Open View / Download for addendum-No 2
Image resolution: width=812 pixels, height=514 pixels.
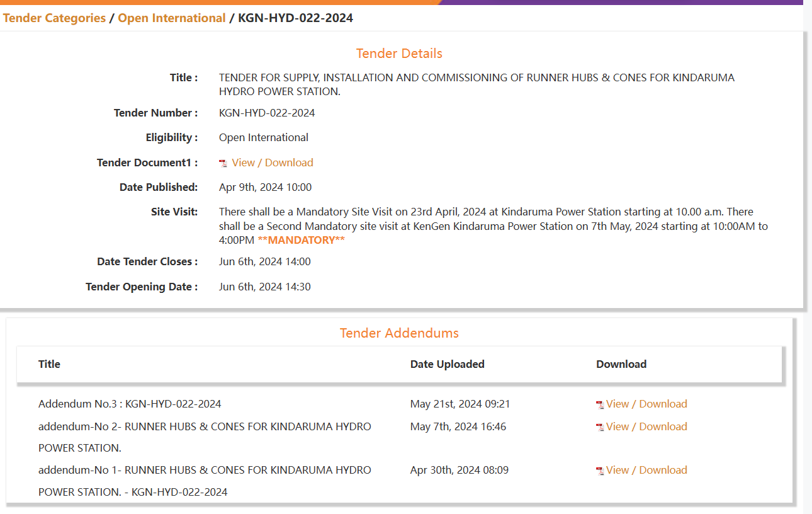tap(646, 426)
